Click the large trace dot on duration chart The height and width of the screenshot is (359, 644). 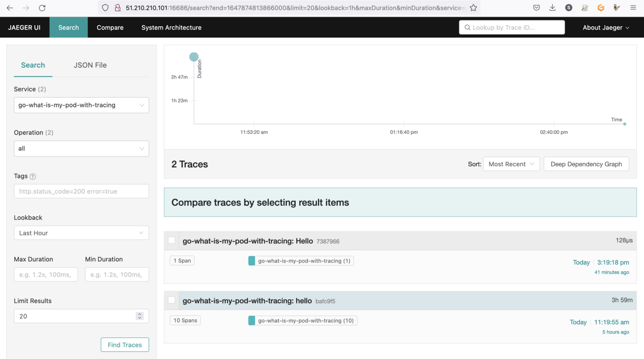coord(194,57)
